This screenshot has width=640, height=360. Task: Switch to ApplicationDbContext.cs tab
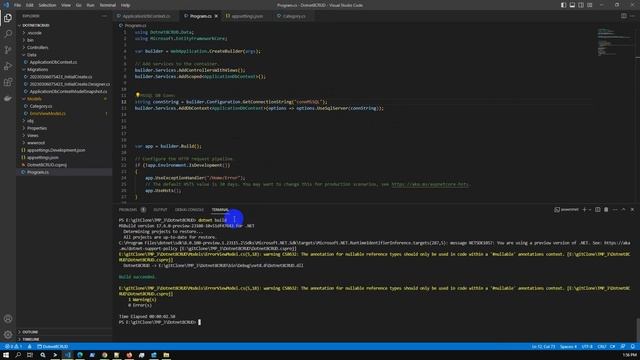pos(146,16)
